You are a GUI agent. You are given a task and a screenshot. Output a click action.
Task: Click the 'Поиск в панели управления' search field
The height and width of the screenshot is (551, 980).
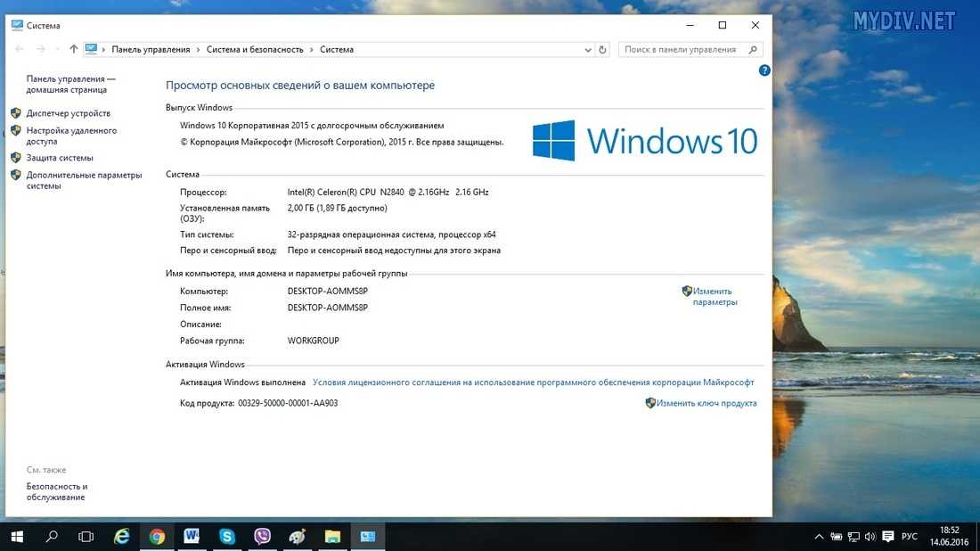[x=682, y=50]
